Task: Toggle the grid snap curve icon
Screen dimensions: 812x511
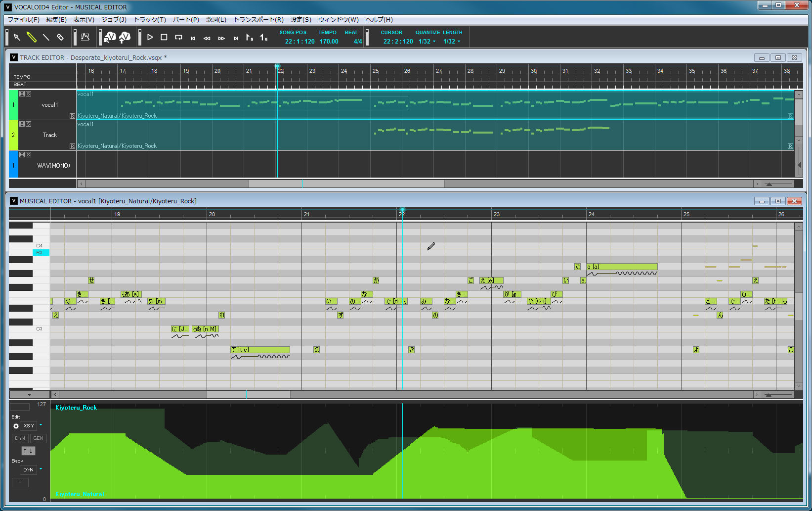Action: pyautogui.click(x=85, y=37)
